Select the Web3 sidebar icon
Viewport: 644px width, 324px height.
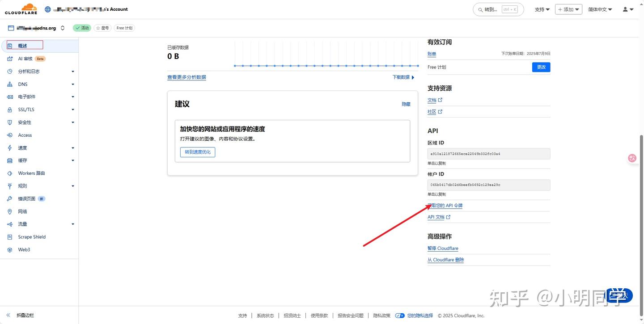(x=24, y=249)
